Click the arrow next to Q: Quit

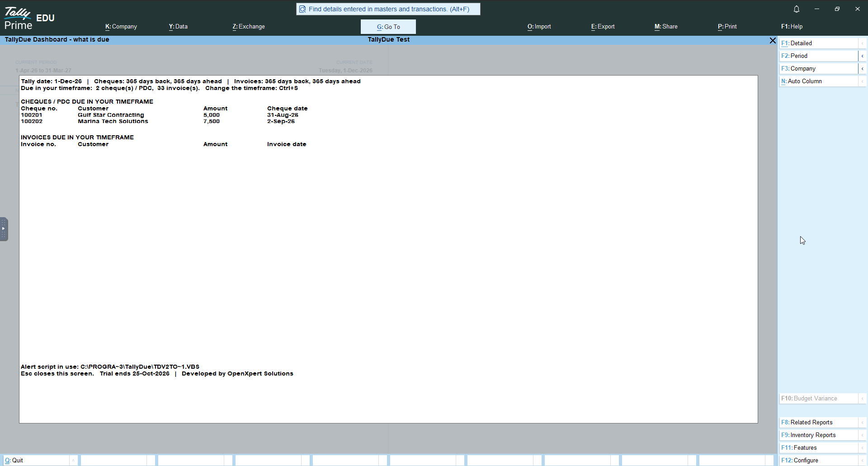[x=73, y=460]
